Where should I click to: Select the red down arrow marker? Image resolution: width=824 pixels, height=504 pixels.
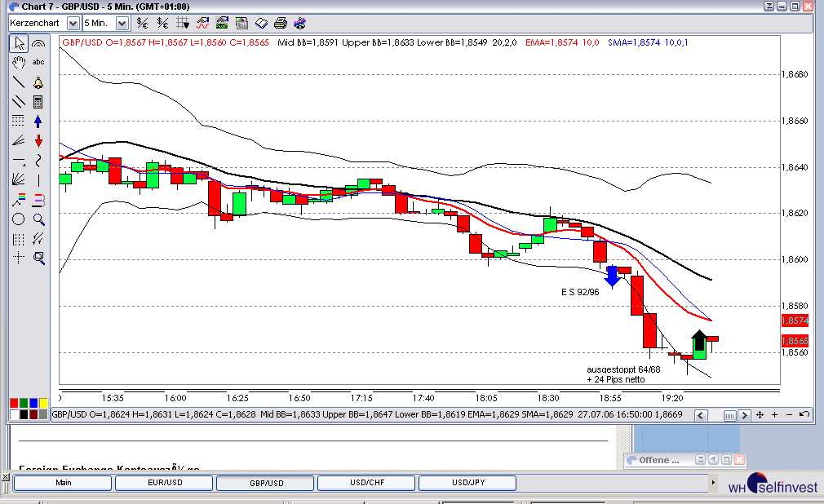[x=38, y=141]
